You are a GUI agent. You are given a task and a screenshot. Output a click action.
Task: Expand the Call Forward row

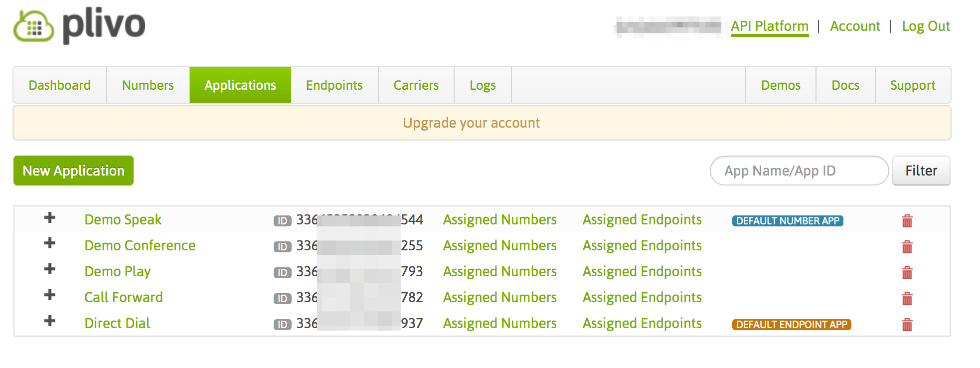point(50,295)
